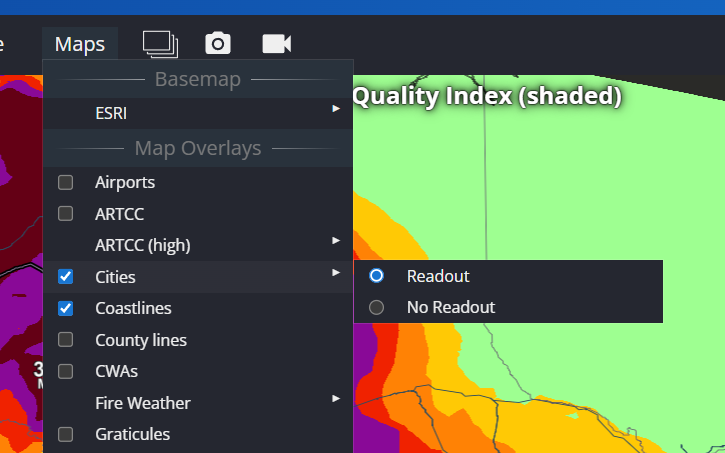
Task: Enable the CWAs overlay checkbox
Action: [x=65, y=371]
